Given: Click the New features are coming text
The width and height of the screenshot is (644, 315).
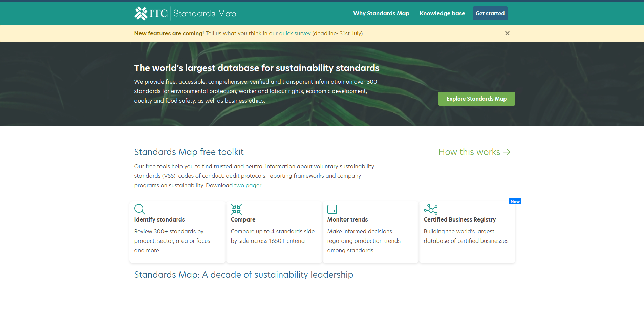Looking at the screenshot, I should [169, 33].
